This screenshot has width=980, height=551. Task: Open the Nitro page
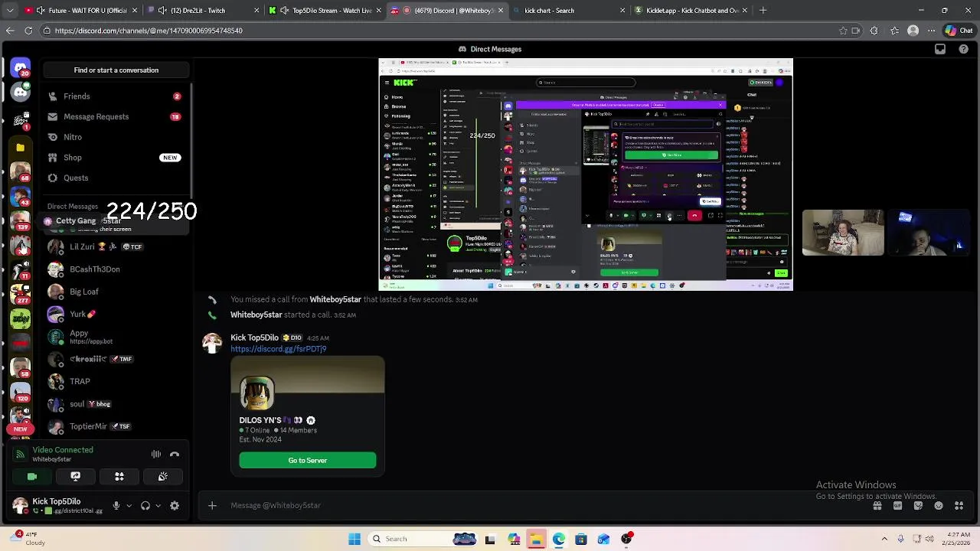pos(116,137)
